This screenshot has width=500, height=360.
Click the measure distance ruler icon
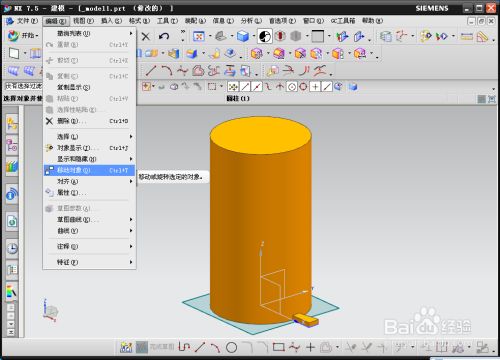click(467, 36)
